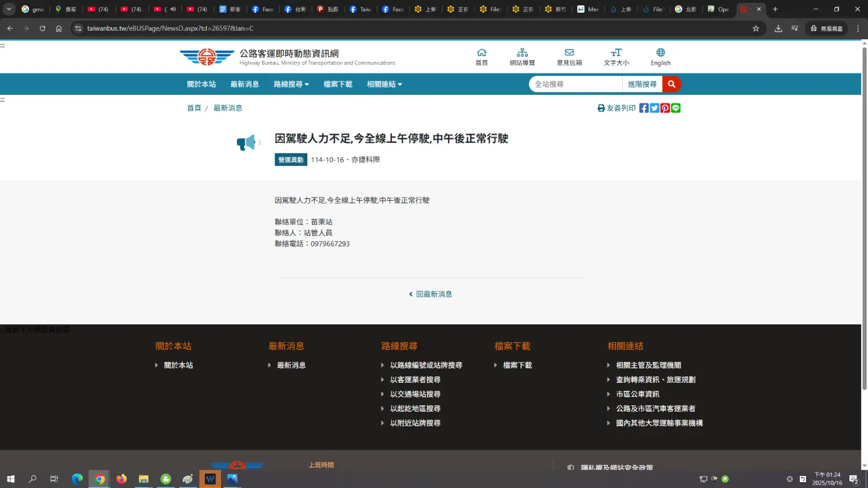The image size is (868, 488).
Task: Open the sitemap icon 網站導覽
Action: [522, 57]
